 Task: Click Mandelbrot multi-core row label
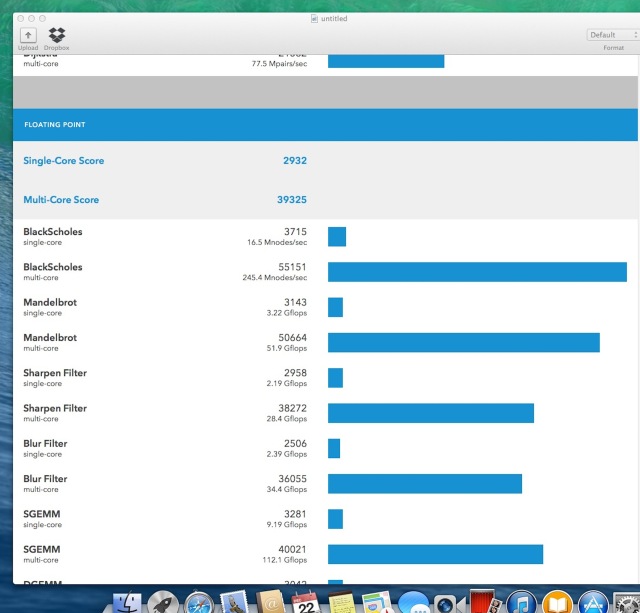50,342
